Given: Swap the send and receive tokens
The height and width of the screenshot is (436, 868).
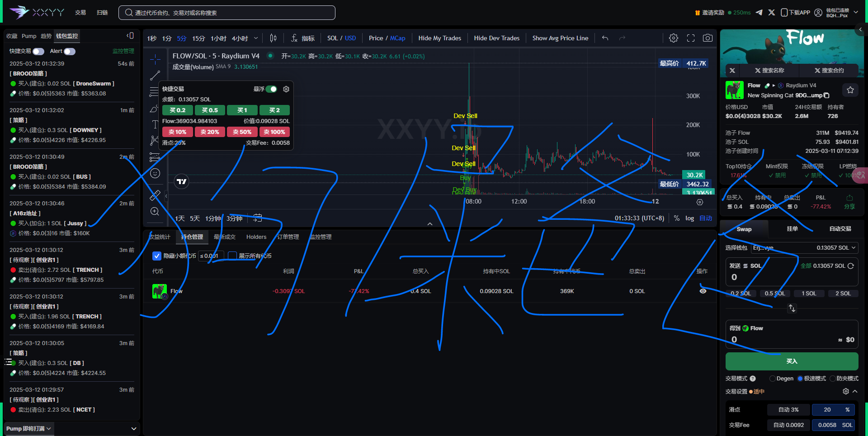Looking at the screenshot, I should [792, 308].
